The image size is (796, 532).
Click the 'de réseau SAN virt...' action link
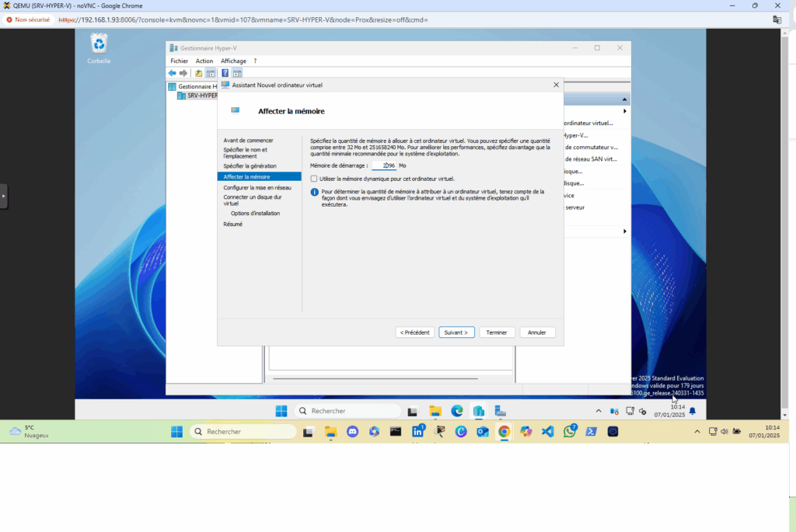[x=591, y=159]
